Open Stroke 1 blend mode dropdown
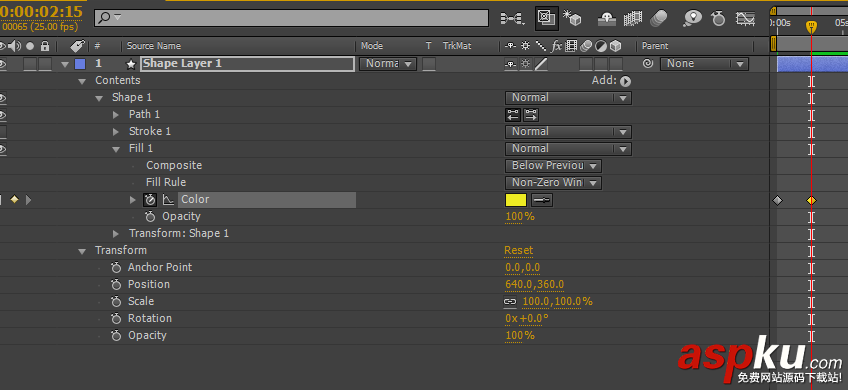This screenshot has width=848, height=390. click(568, 132)
